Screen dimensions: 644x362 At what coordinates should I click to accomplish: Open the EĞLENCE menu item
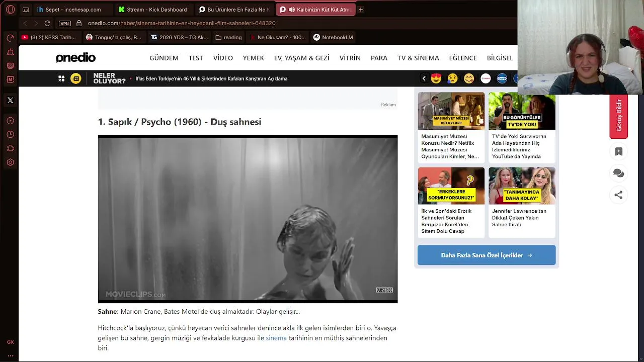(463, 58)
